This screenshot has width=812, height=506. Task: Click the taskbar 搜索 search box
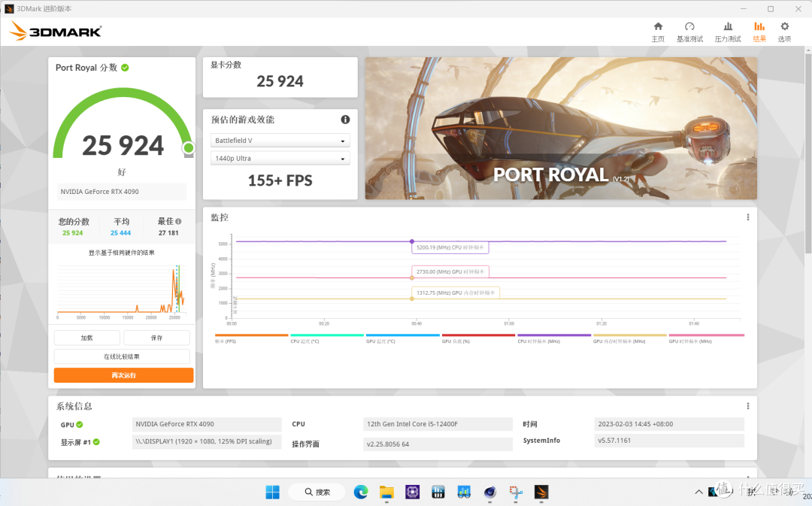(x=317, y=492)
